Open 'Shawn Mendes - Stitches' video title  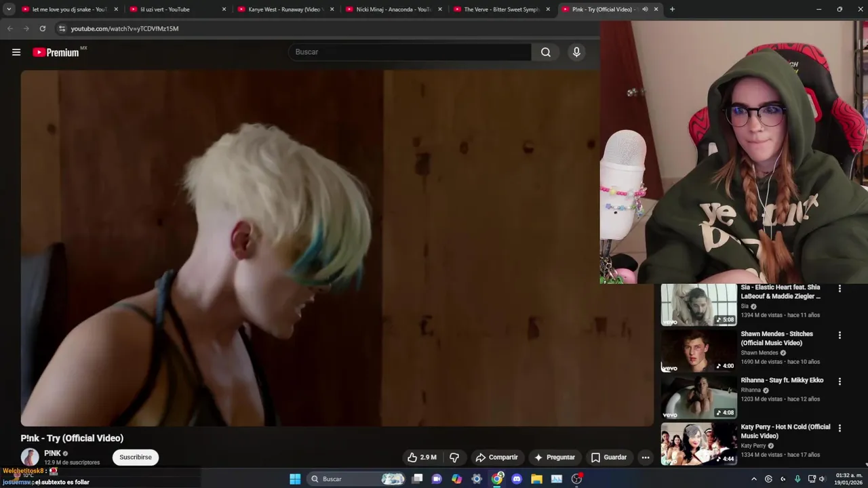point(776,338)
